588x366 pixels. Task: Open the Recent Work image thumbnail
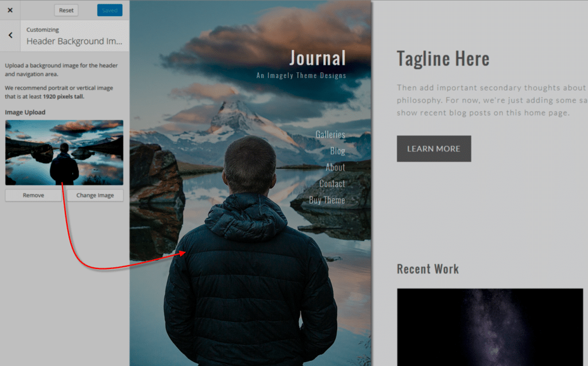(490, 327)
